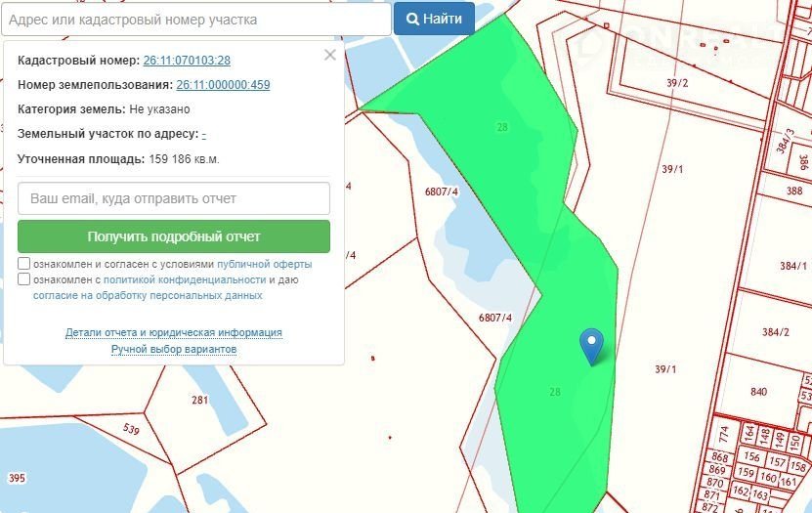Focus the address or cadastral number search field

pos(195,19)
